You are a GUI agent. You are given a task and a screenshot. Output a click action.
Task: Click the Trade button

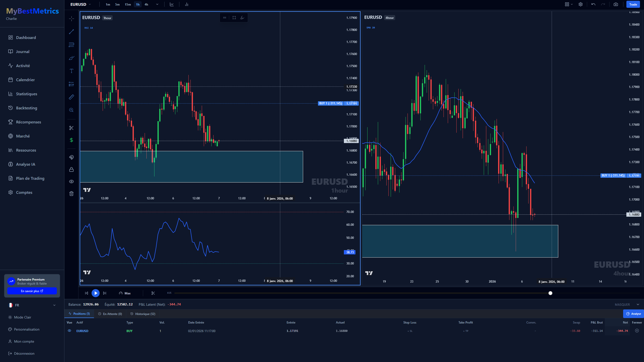point(633,4)
